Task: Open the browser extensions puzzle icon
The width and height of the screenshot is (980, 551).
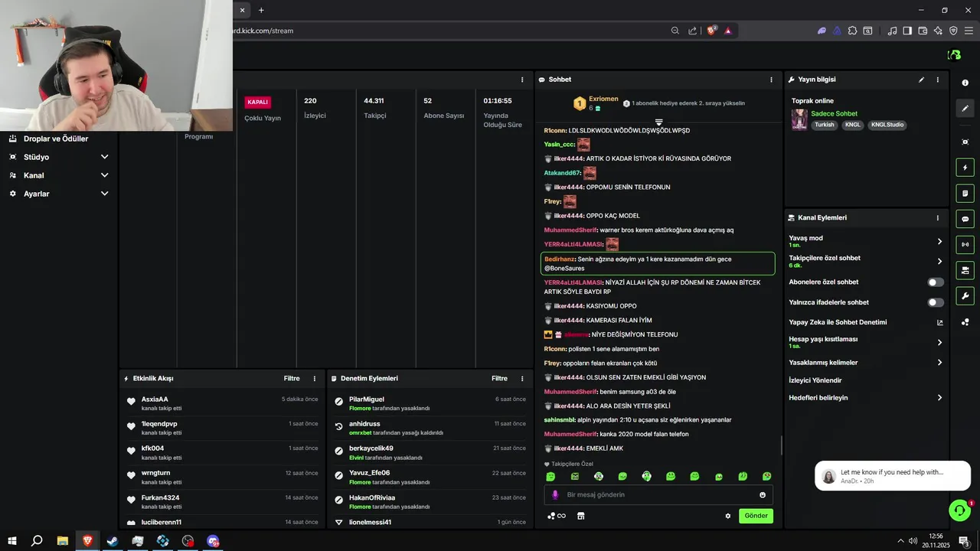Action: point(852,31)
